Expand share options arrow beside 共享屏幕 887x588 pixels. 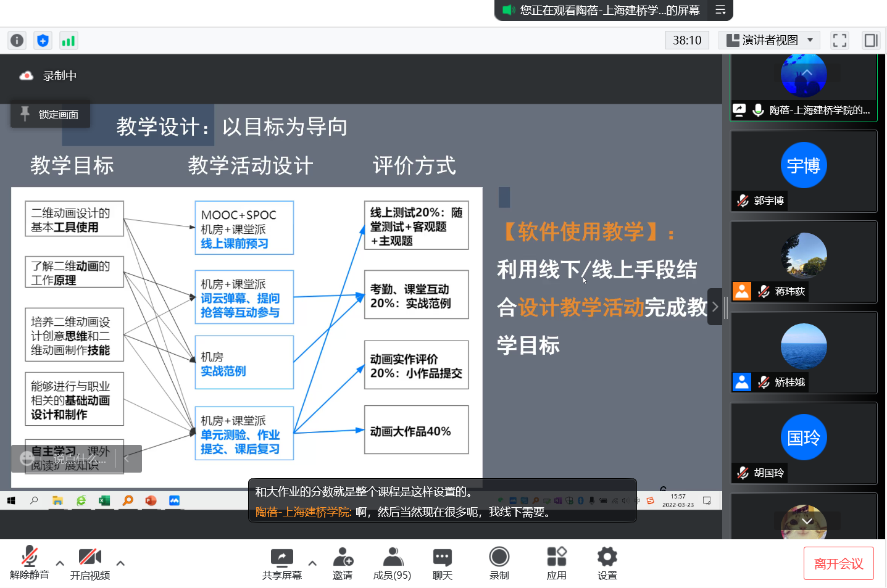[312, 563]
